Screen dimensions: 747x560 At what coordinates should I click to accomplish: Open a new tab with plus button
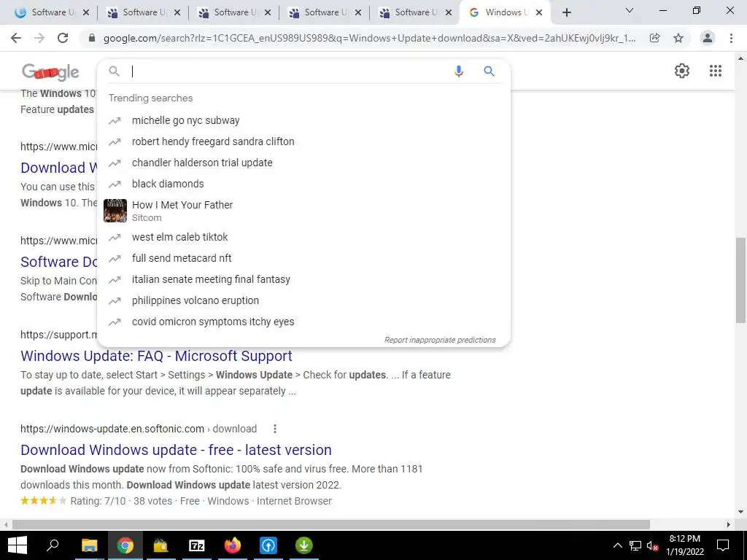566,12
